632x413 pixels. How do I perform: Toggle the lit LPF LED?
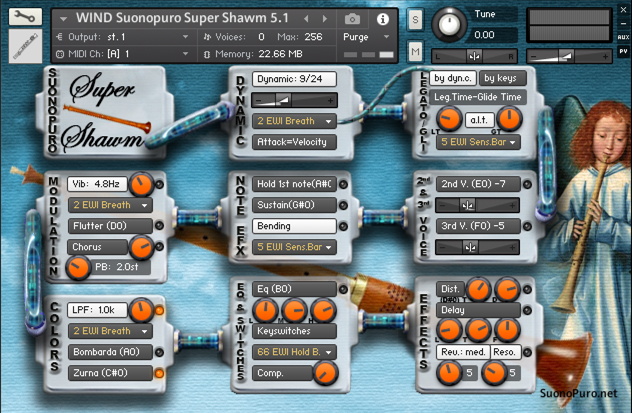[x=160, y=310]
